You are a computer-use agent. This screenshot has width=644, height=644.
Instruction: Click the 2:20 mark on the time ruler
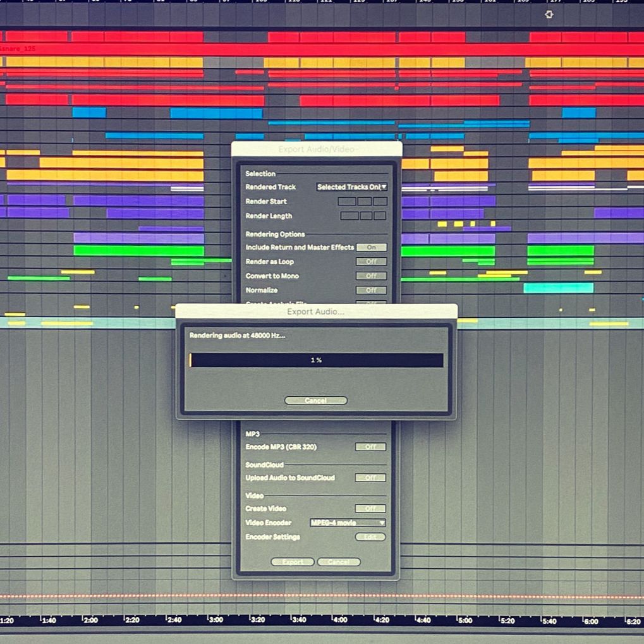click(132, 620)
